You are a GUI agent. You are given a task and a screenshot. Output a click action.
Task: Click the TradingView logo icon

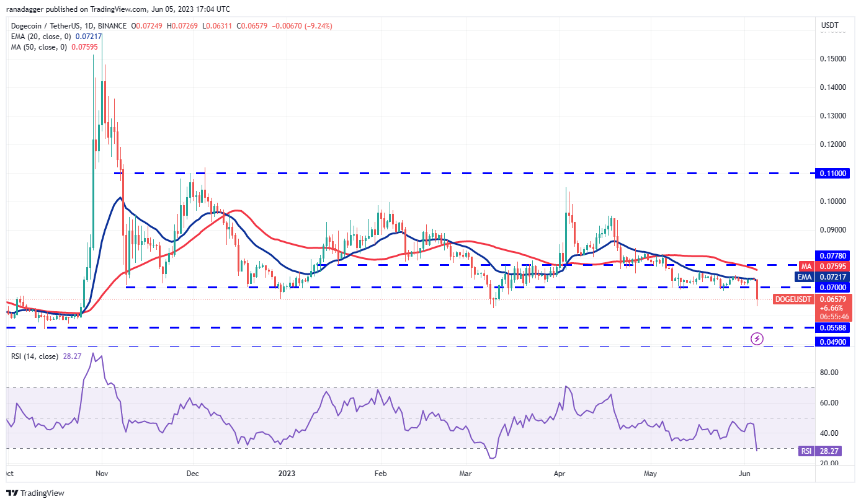click(12, 493)
